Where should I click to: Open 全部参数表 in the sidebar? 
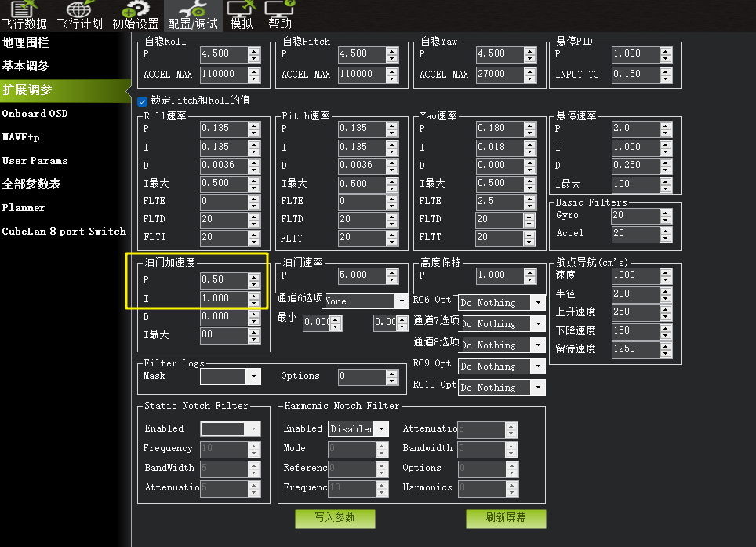[x=31, y=184]
